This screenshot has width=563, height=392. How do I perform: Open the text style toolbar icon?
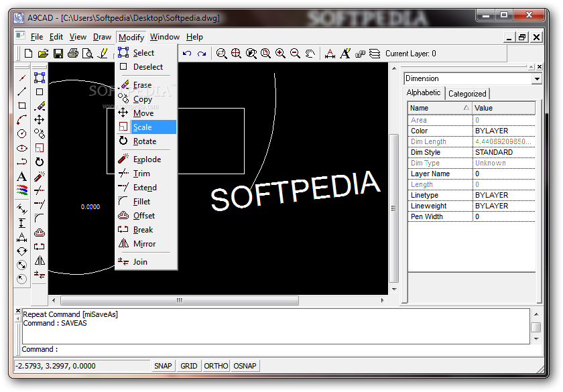pyautogui.click(x=345, y=54)
